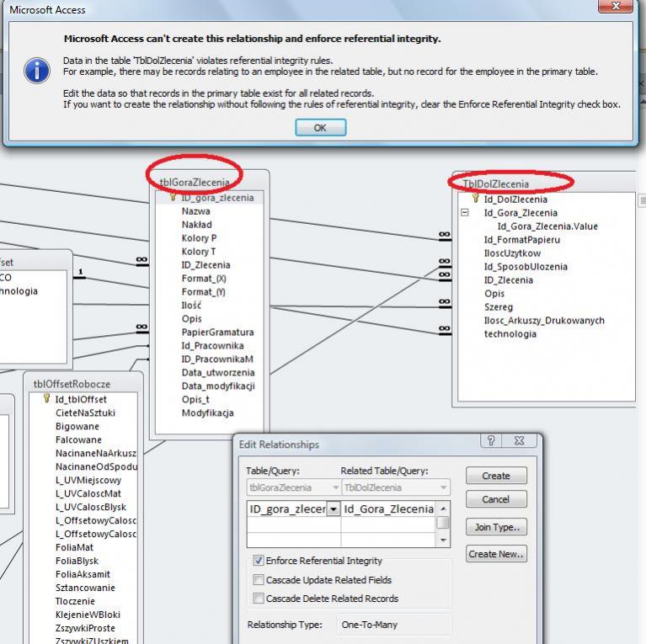646x644 pixels.
Task: Select the FoliaMat field
Action: [75, 547]
